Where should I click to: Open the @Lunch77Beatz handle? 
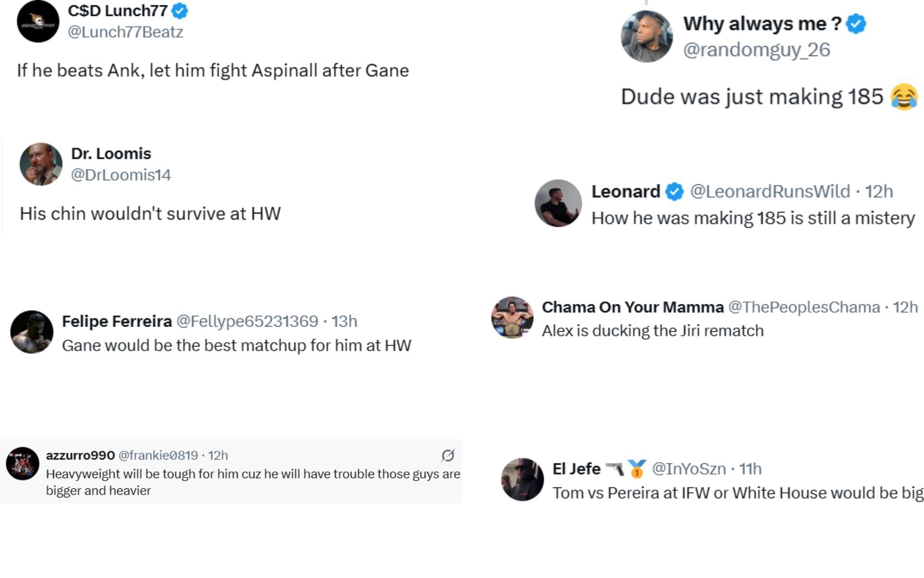125,32
